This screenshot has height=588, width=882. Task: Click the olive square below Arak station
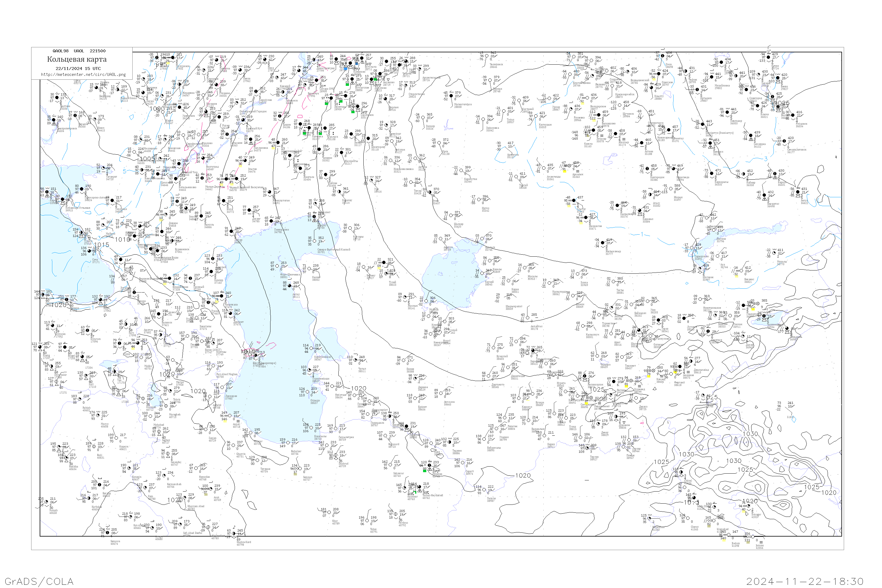pyautogui.click(x=206, y=494)
